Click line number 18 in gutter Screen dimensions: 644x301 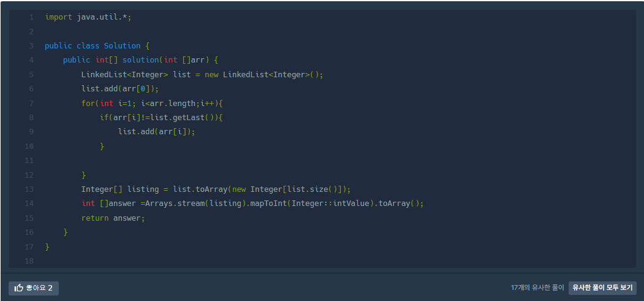[29, 261]
